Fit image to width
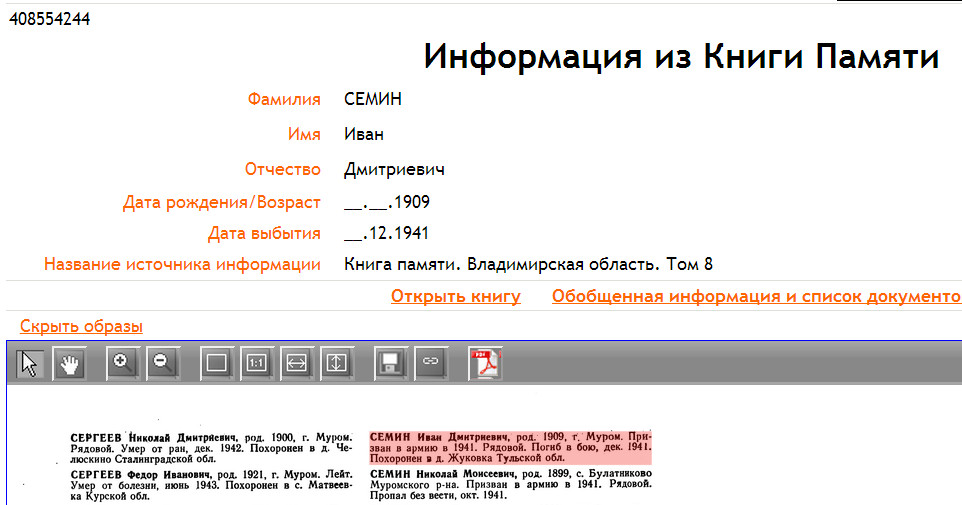Image resolution: width=962 pixels, height=505 pixels. [296, 363]
